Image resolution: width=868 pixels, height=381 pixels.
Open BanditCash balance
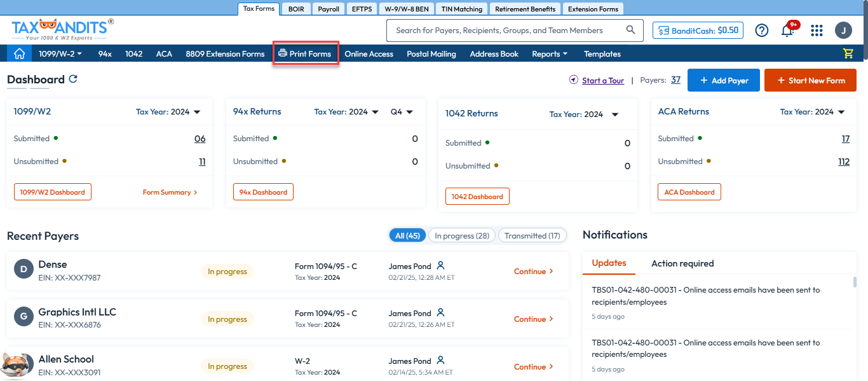pyautogui.click(x=698, y=30)
